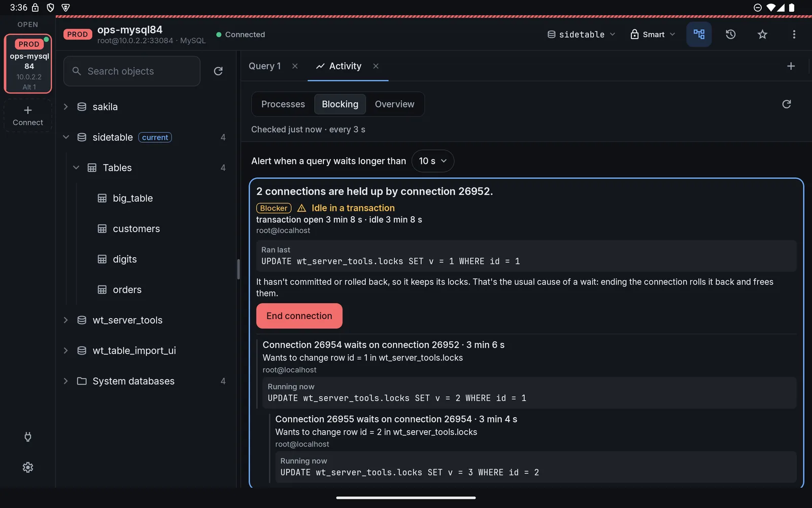Open connections plug icon in sidebar

28,437
